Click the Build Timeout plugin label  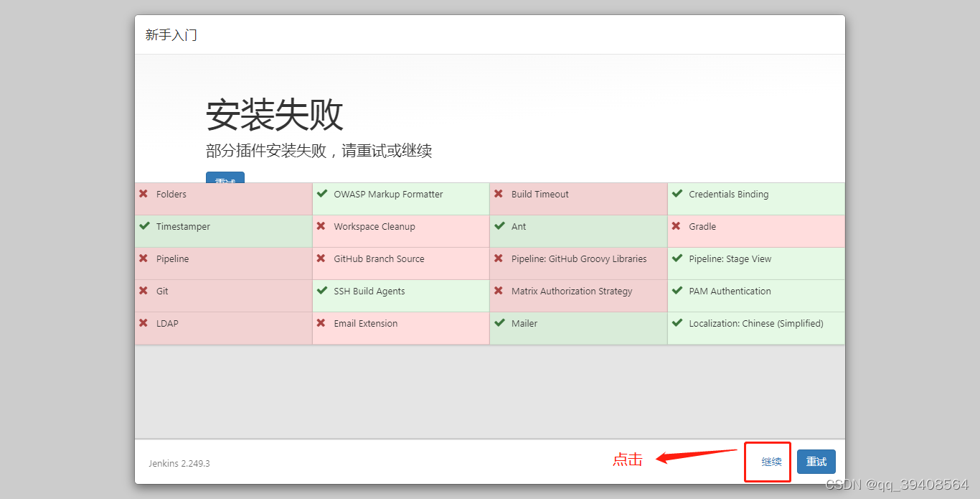click(540, 195)
